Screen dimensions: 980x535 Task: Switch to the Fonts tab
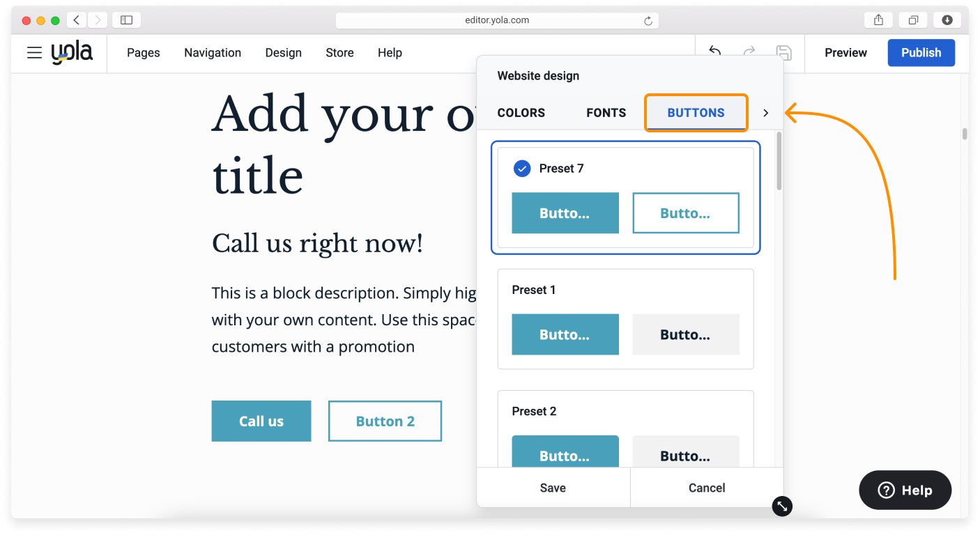[x=606, y=113]
